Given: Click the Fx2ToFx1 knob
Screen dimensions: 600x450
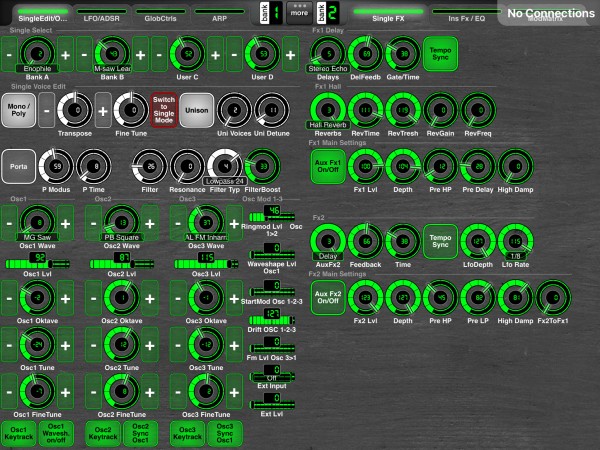Looking at the screenshot, I should (x=553, y=297).
